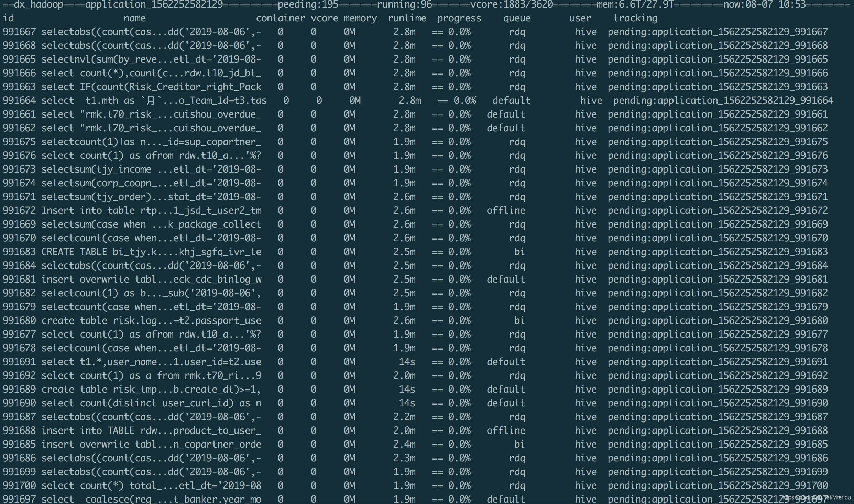
Task: Click 'vcore:1883/3620' in the status header
Action: pyautogui.click(x=512, y=4)
